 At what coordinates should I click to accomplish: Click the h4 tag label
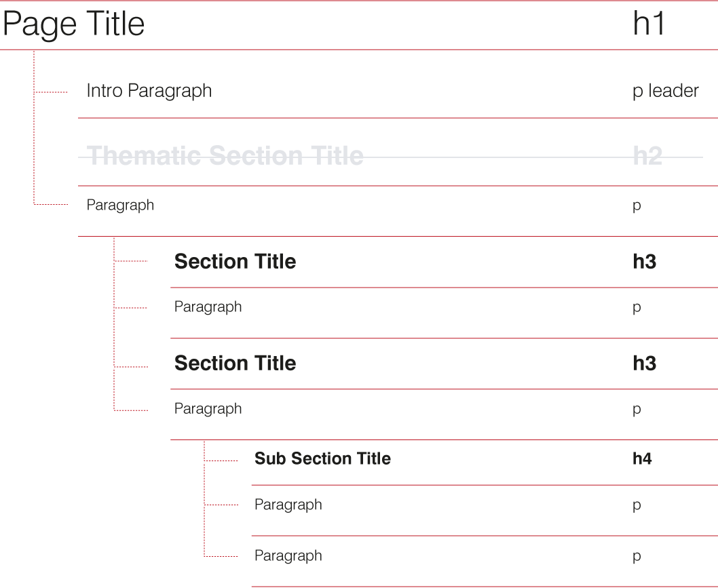pyautogui.click(x=642, y=459)
